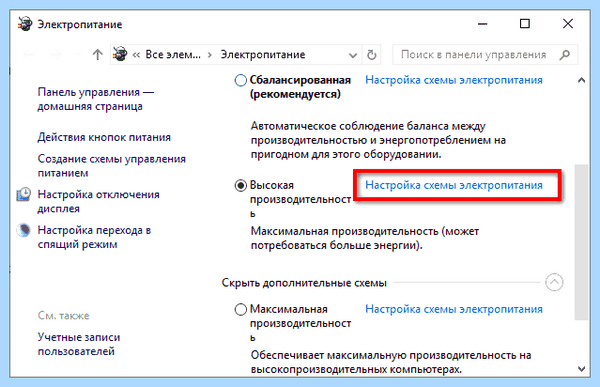Image resolution: width=600 pixels, height=387 pixels.
Task: Select the Максимальная производительность radio button
Action: pyautogui.click(x=240, y=309)
